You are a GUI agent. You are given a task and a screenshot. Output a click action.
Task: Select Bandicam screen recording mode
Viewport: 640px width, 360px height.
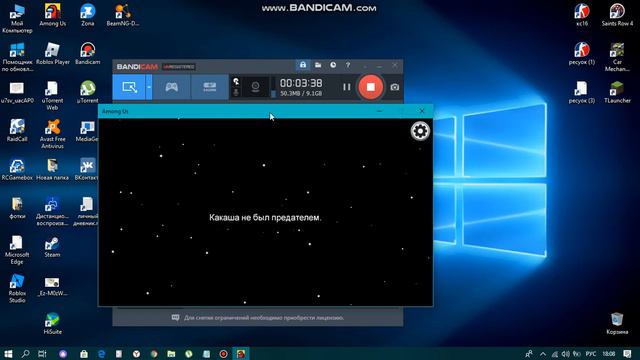[x=129, y=87]
